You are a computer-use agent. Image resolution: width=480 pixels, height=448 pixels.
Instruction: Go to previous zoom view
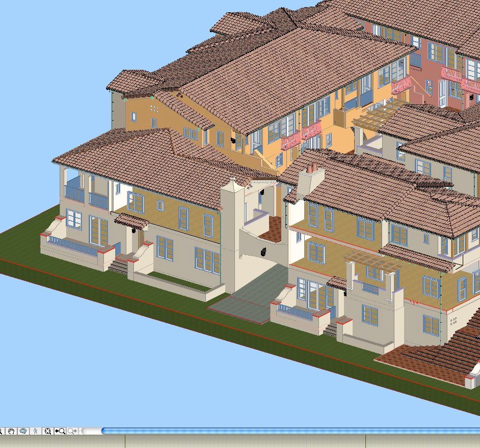point(60,431)
